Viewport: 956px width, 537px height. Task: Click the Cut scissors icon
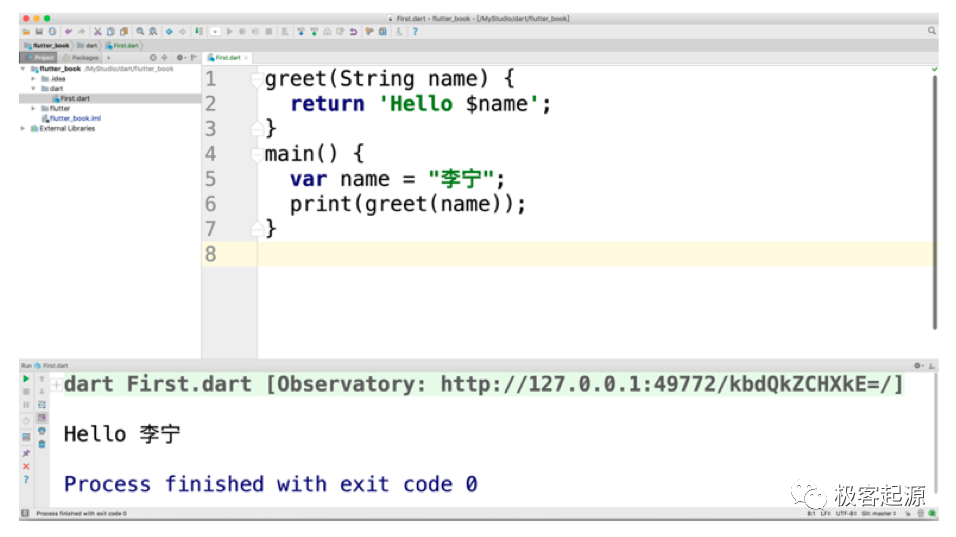coord(98,32)
